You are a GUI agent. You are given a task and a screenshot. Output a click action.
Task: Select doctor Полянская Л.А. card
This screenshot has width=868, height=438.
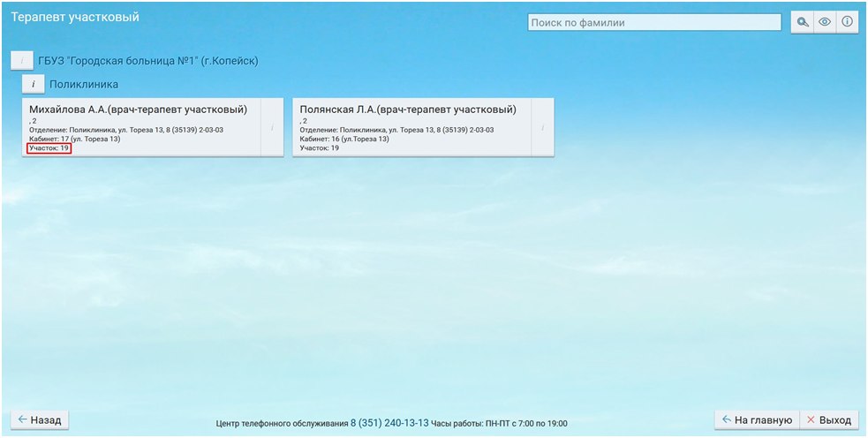pyautogui.click(x=411, y=127)
